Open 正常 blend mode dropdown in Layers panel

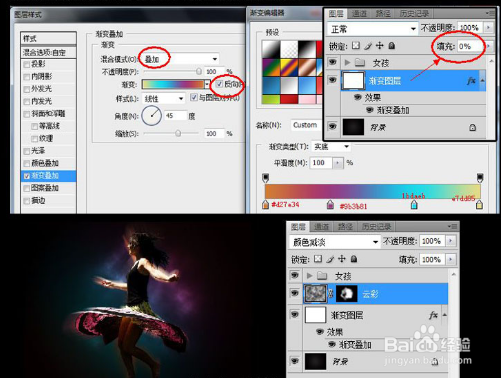(372, 29)
